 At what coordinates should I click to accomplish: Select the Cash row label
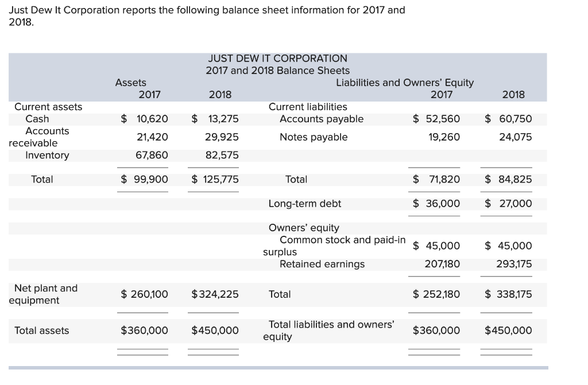pos(37,119)
